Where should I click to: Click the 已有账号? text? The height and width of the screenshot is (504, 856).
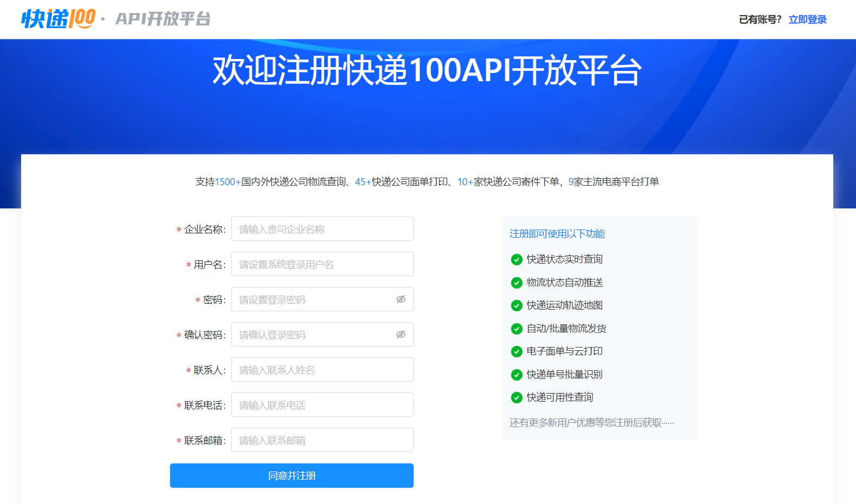click(760, 19)
